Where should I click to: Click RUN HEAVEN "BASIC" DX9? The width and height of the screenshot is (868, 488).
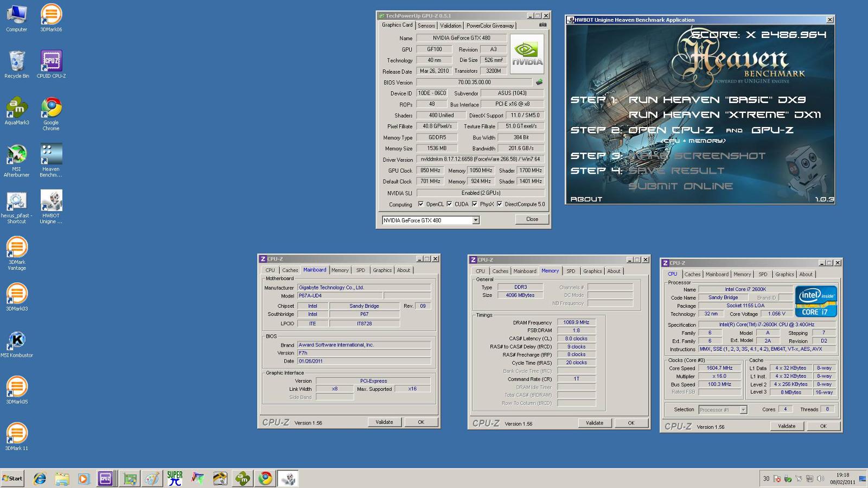[717, 100]
